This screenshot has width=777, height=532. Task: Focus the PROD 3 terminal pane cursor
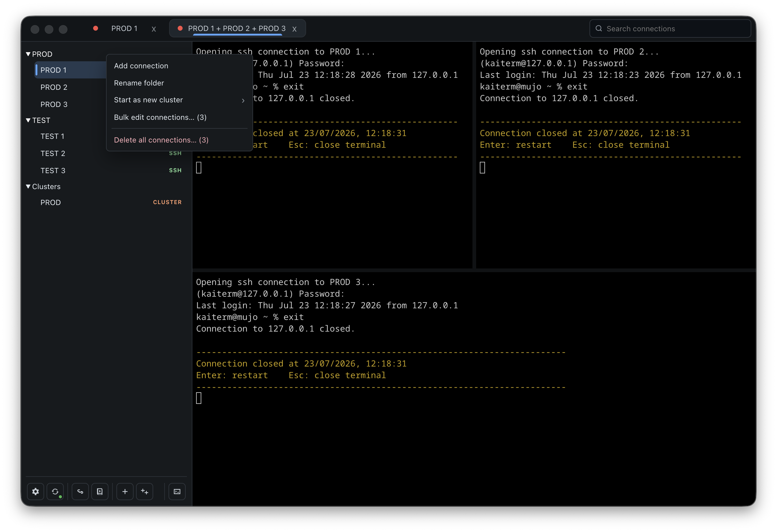tap(199, 398)
